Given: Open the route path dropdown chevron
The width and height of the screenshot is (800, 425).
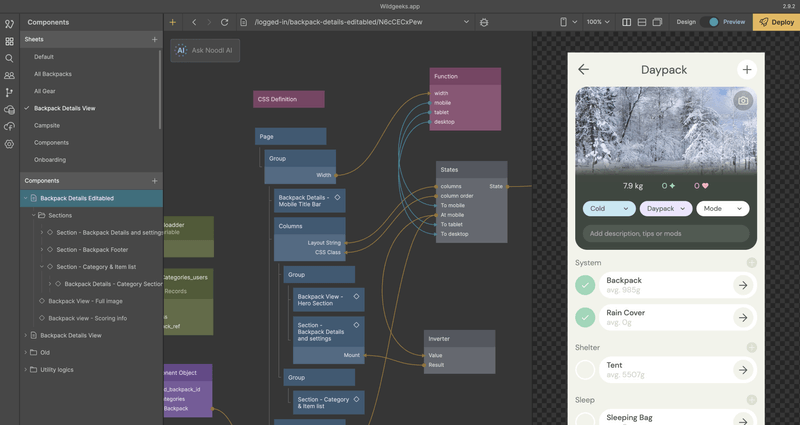Looking at the screenshot, I should 466,22.
